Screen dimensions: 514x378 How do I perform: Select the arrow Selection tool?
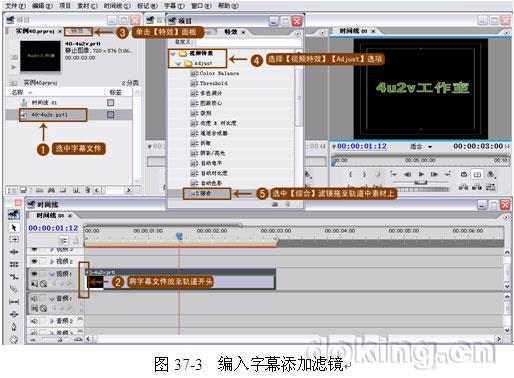[x=14, y=227]
